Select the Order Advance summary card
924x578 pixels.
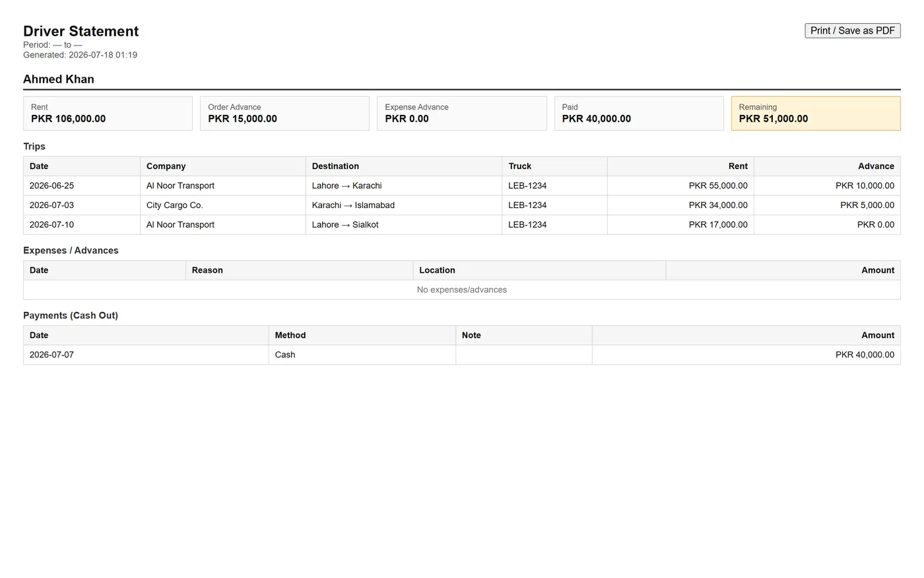[284, 114]
